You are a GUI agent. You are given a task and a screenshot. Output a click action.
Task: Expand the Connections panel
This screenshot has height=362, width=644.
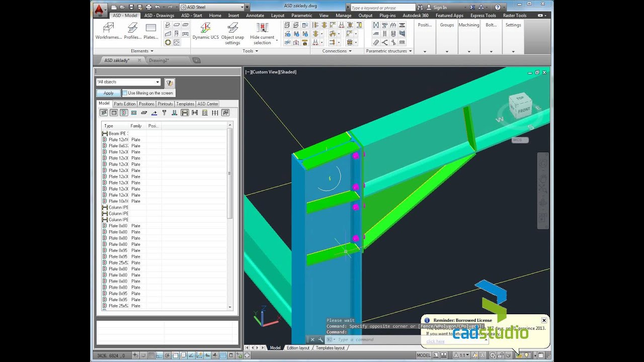point(337,51)
